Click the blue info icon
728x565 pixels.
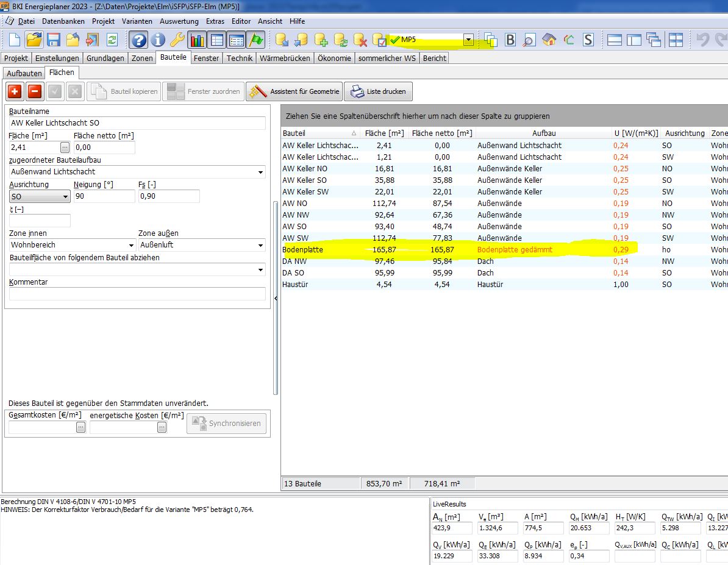point(158,40)
